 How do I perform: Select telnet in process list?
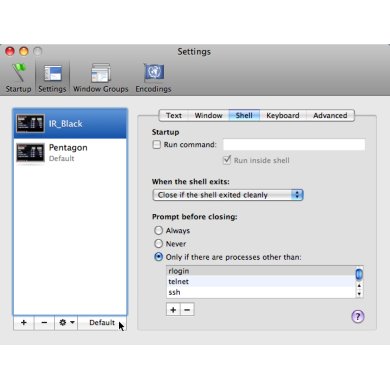[x=261, y=282]
